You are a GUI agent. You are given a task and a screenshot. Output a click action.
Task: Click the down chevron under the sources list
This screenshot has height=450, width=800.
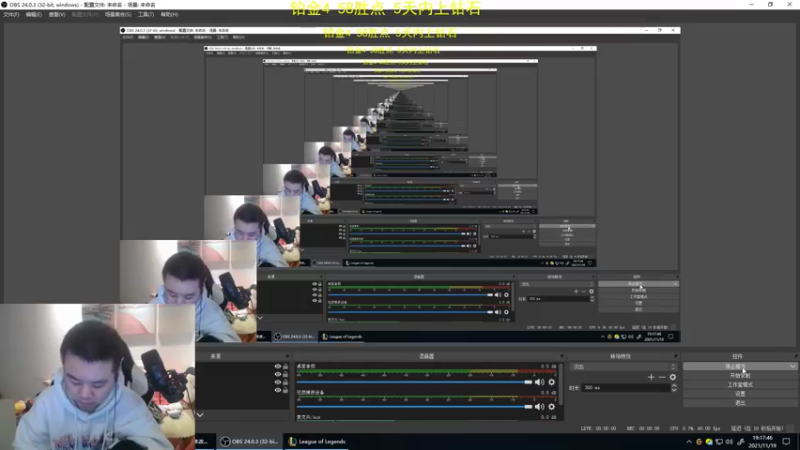[200, 415]
